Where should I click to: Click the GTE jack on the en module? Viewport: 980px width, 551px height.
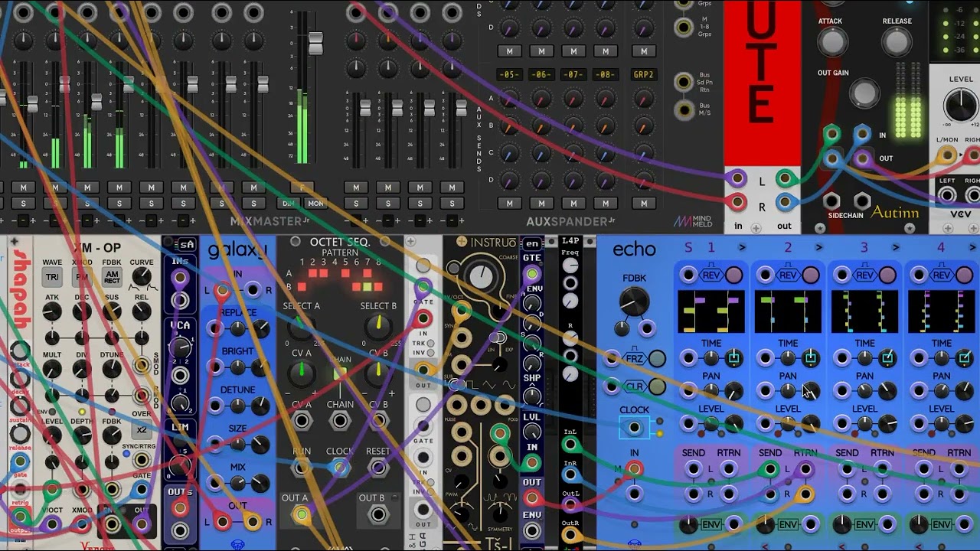tap(531, 275)
